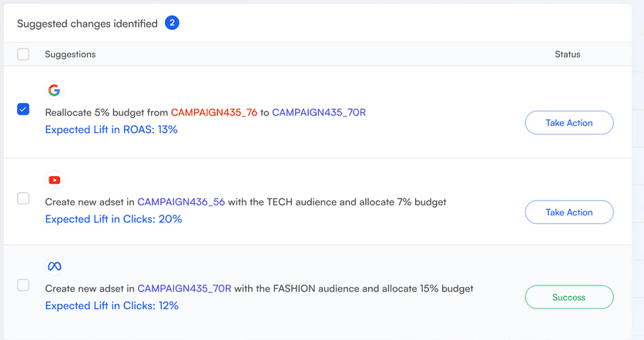
Task: Click Expected Lift in ROAS: 13%
Action: 111,129
